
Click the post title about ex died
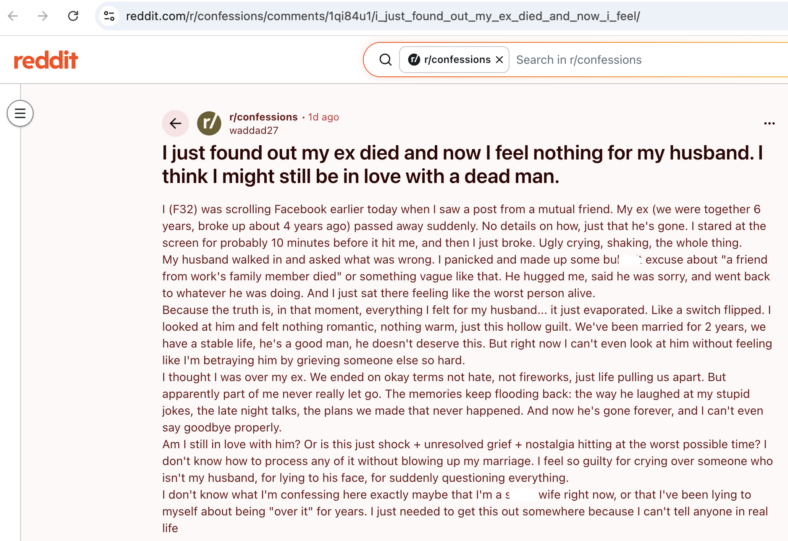(x=462, y=165)
